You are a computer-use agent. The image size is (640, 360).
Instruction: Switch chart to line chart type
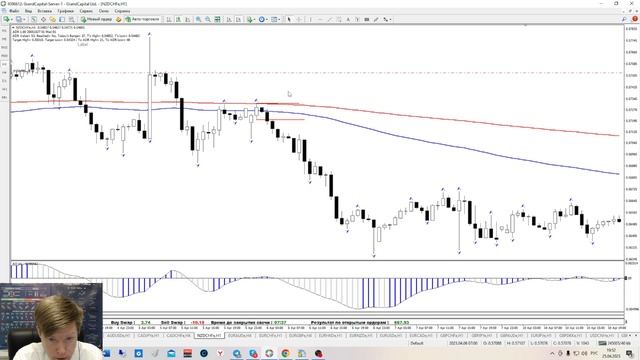pyautogui.click(x=187, y=19)
